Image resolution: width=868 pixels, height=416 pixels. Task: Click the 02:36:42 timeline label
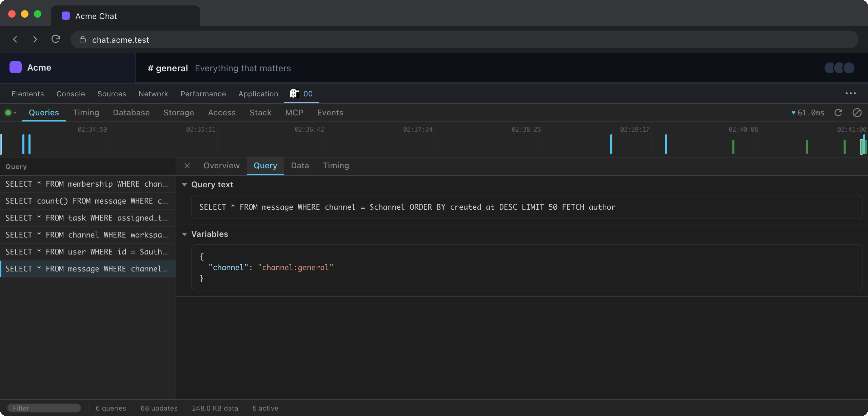(309, 129)
